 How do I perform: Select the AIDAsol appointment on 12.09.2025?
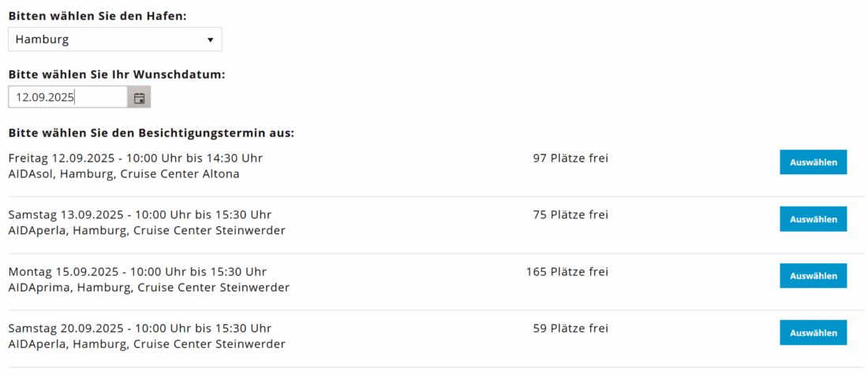click(x=813, y=162)
